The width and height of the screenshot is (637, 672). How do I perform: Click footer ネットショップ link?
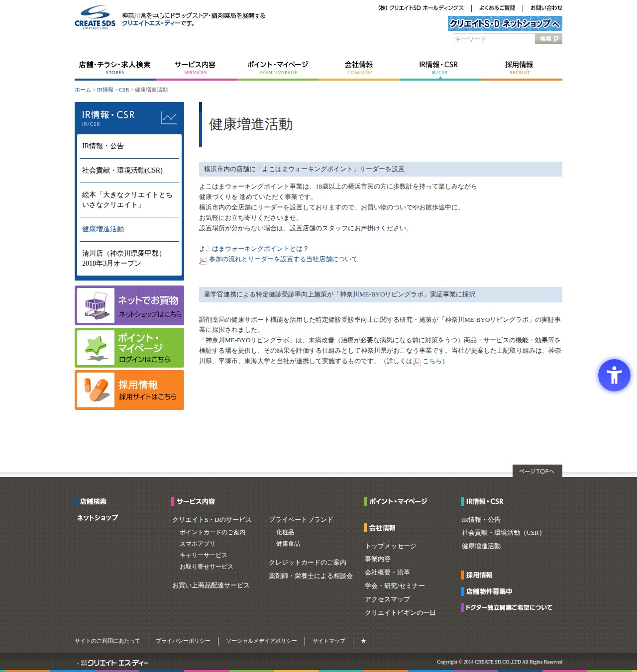[x=98, y=518]
